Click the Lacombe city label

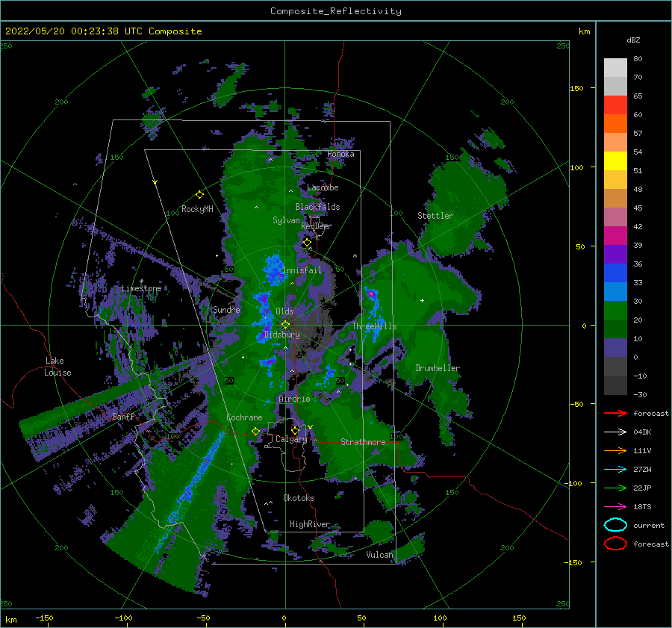click(x=323, y=187)
